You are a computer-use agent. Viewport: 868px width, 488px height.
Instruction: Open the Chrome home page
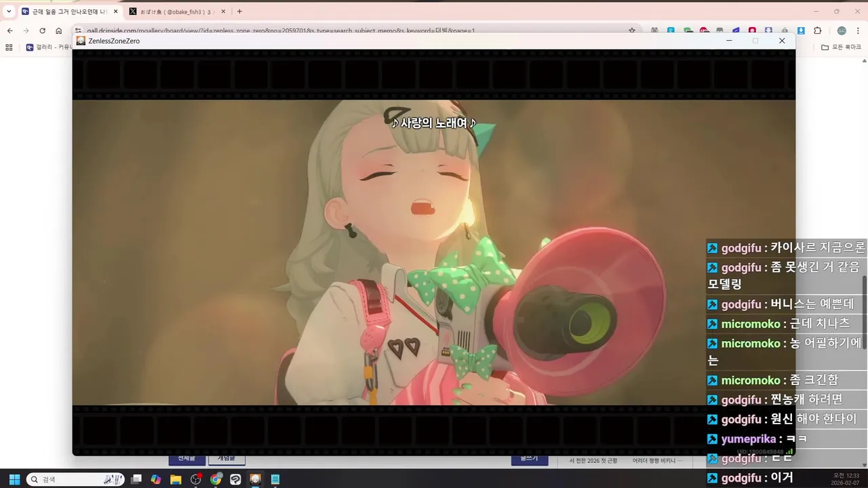(x=58, y=30)
